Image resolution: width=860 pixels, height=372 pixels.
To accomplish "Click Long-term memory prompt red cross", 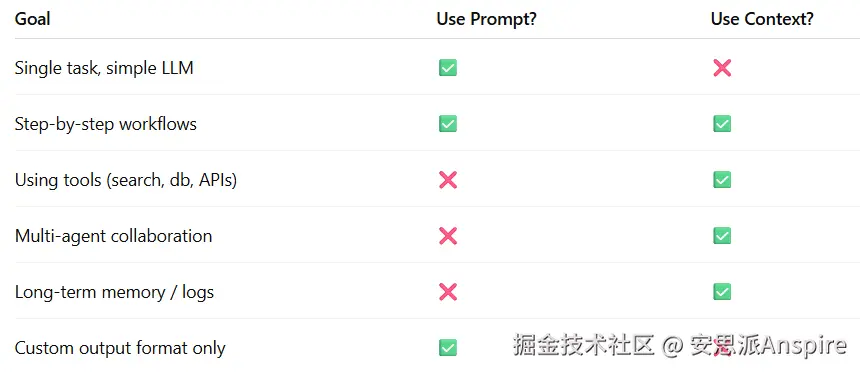I will point(448,292).
